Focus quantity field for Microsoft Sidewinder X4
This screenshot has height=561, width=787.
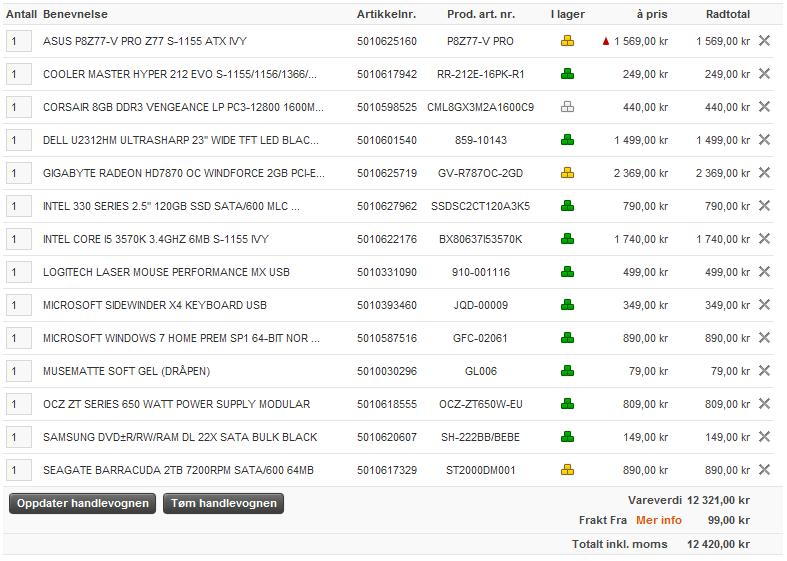click(x=19, y=305)
